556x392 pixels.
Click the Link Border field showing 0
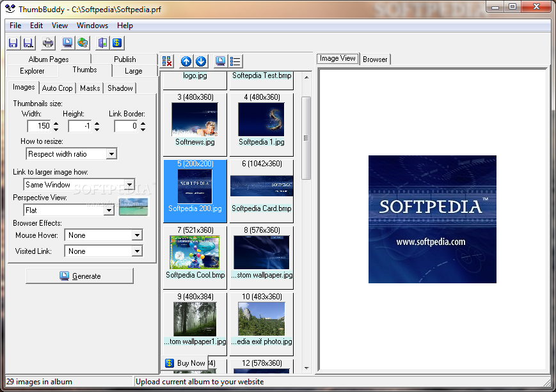click(x=126, y=126)
